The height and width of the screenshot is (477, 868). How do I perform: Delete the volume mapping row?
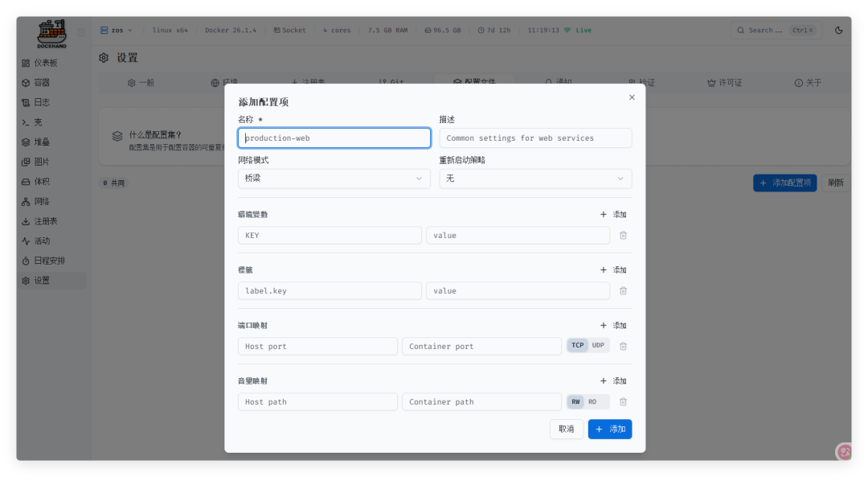coord(624,401)
